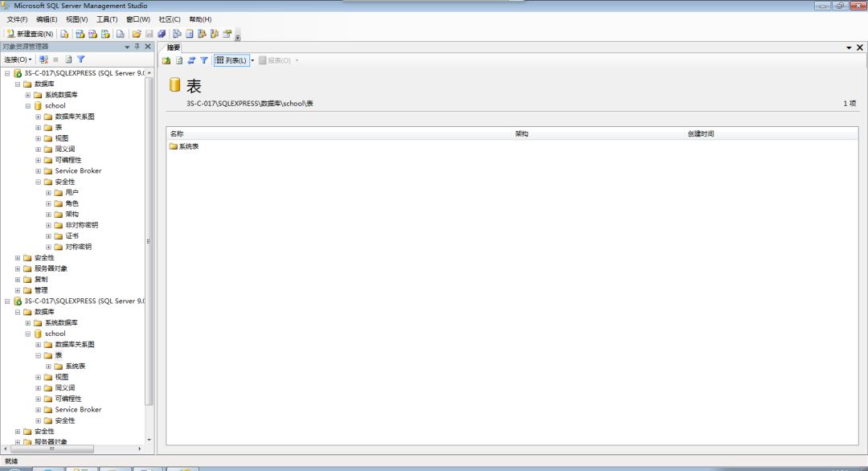Select 系统表 folder in the Summary list
The height and width of the screenshot is (471, 868).
(184, 146)
